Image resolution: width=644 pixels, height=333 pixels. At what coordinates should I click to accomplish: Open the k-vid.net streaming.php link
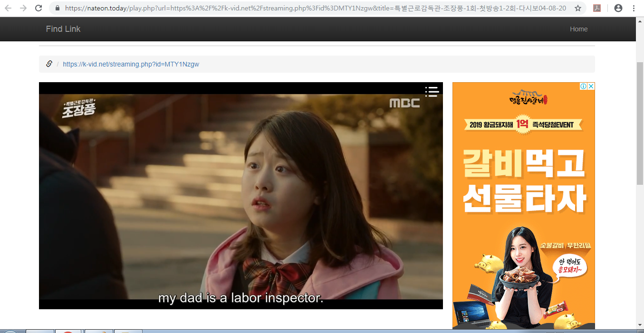click(x=131, y=64)
